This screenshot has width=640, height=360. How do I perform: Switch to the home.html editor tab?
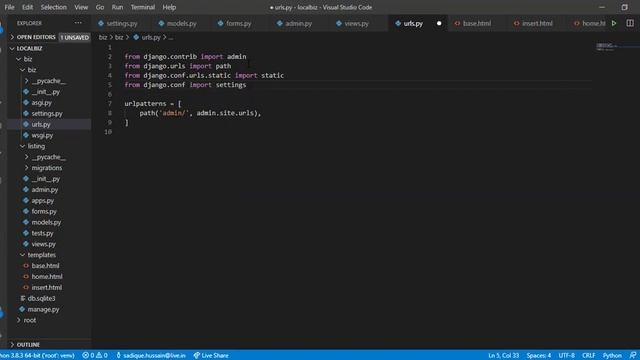tap(590, 23)
